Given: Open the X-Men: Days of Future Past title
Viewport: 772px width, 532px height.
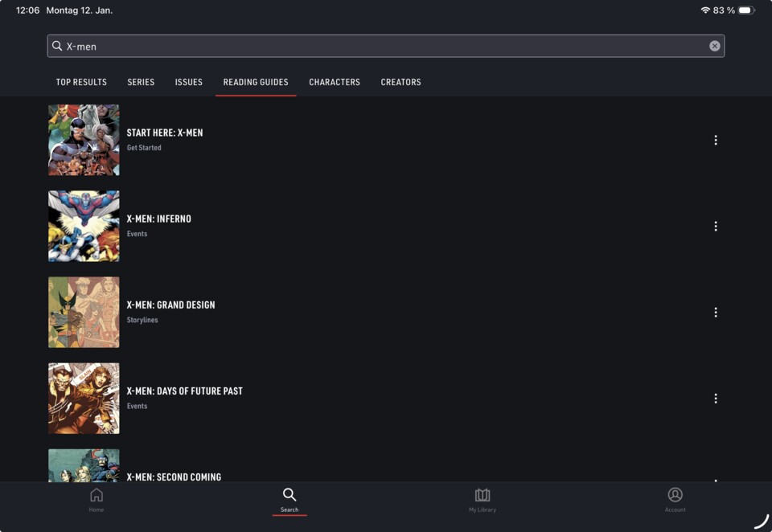Looking at the screenshot, I should 185,391.
